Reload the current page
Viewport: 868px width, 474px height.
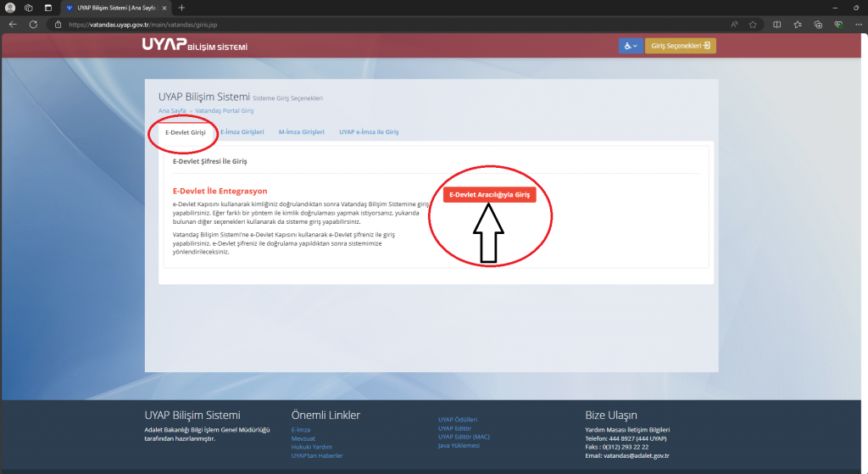click(x=33, y=25)
